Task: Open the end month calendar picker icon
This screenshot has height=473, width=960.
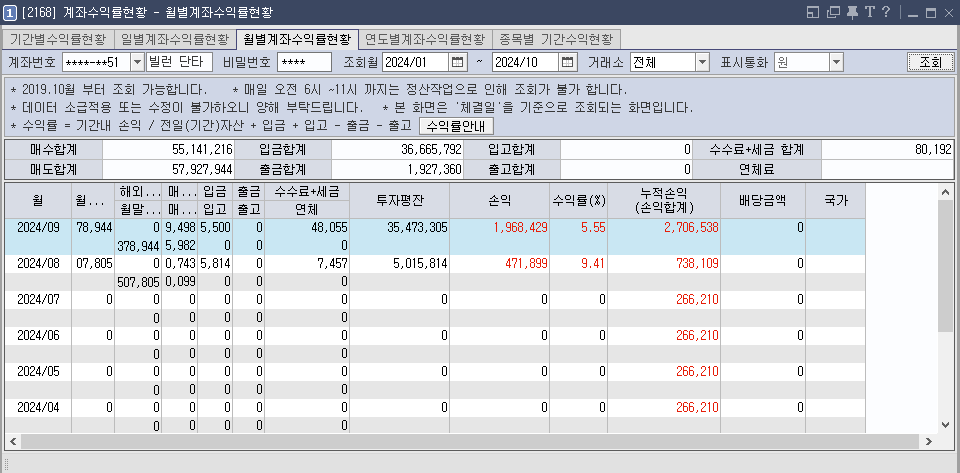Action: [x=568, y=62]
